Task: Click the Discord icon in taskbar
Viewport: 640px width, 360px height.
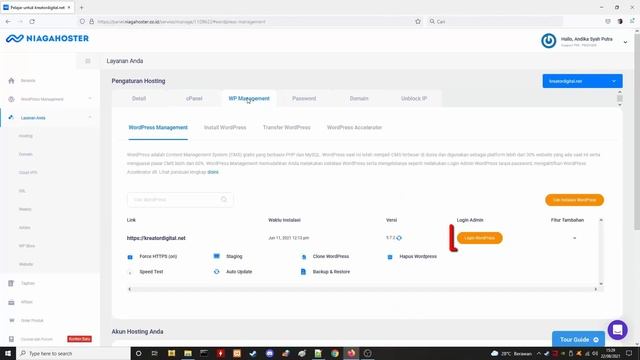Action: 269,353
